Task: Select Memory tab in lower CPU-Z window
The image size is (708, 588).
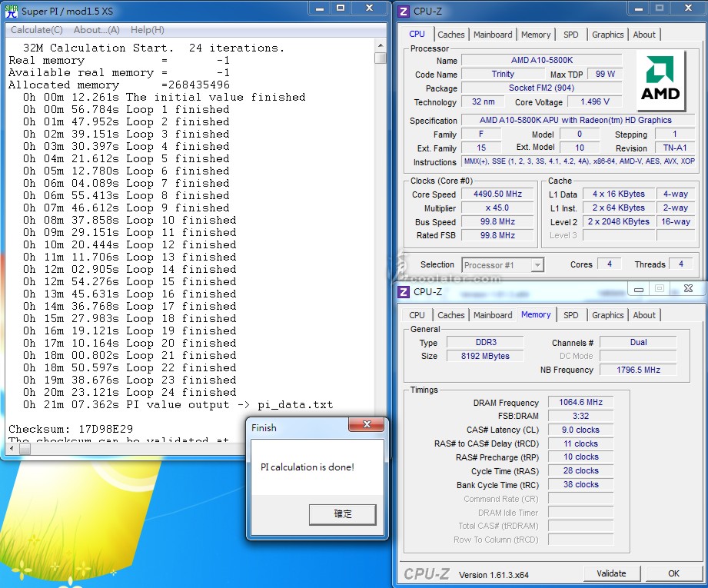Action: coord(536,315)
